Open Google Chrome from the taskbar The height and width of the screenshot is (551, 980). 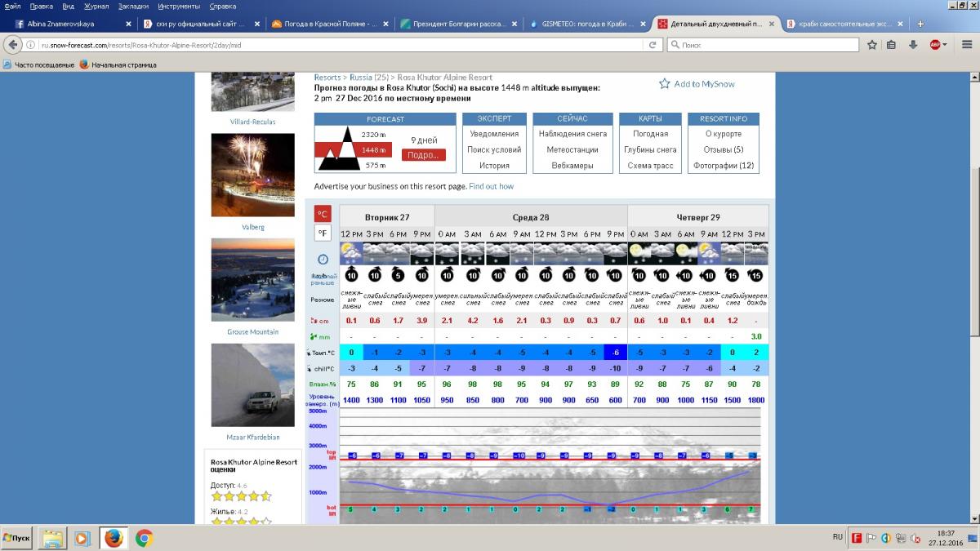tap(145, 538)
